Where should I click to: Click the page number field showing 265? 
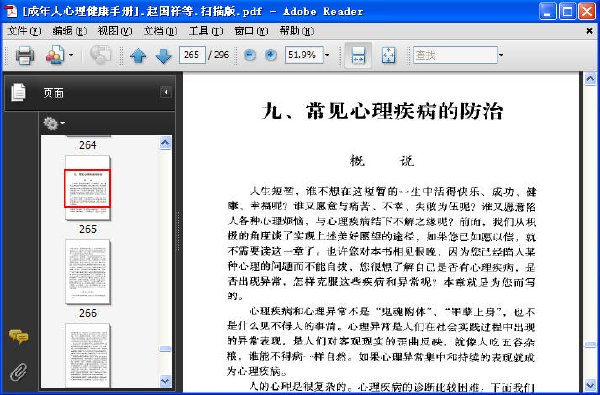192,55
